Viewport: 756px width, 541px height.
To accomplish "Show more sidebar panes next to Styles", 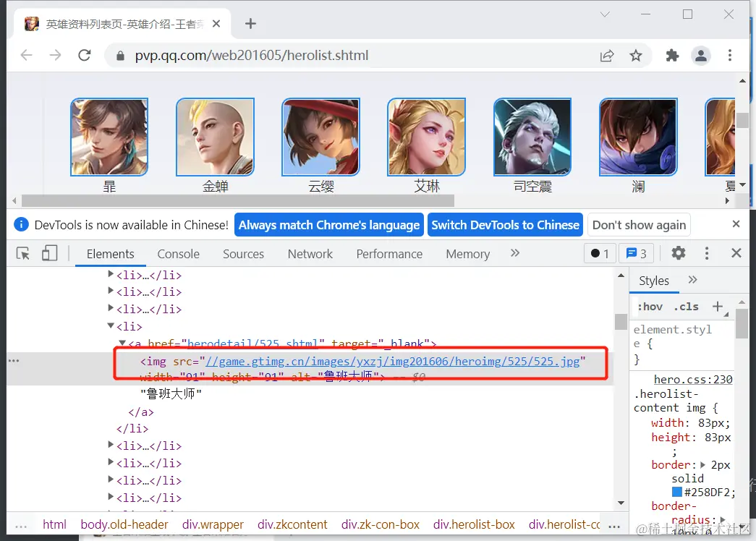I will click(x=693, y=280).
